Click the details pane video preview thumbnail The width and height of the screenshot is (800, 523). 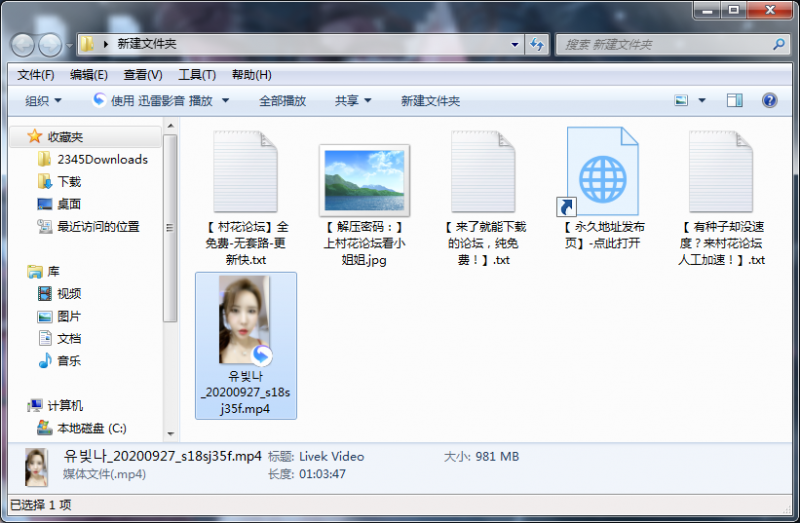(36, 467)
